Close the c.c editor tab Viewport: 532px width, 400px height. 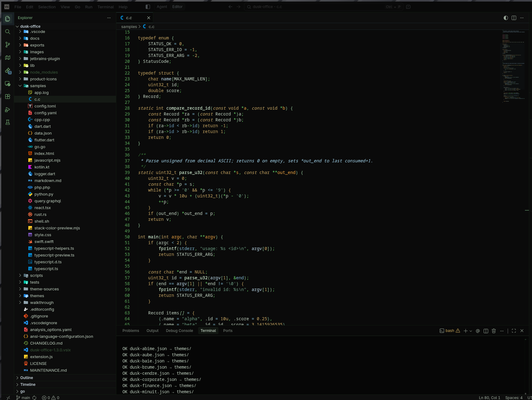tap(149, 18)
